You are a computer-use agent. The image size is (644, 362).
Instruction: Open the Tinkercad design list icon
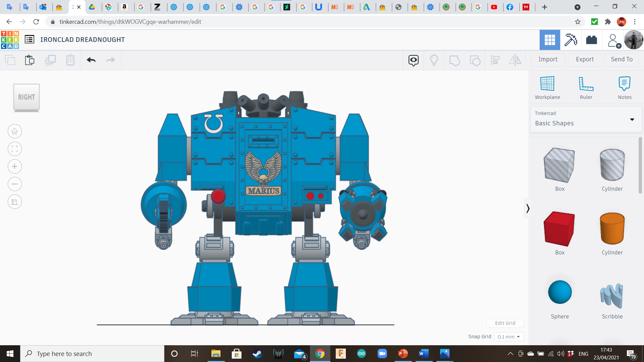[x=30, y=39]
